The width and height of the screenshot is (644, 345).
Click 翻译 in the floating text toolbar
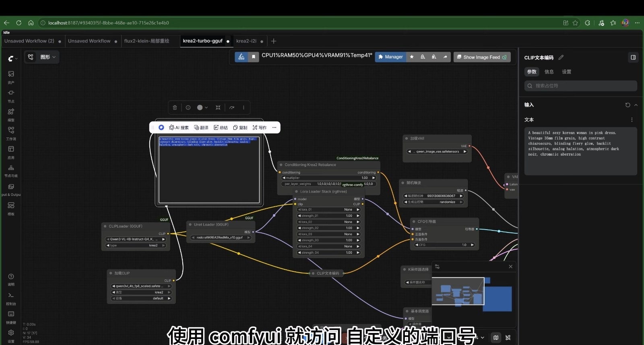tap(201, 127)
